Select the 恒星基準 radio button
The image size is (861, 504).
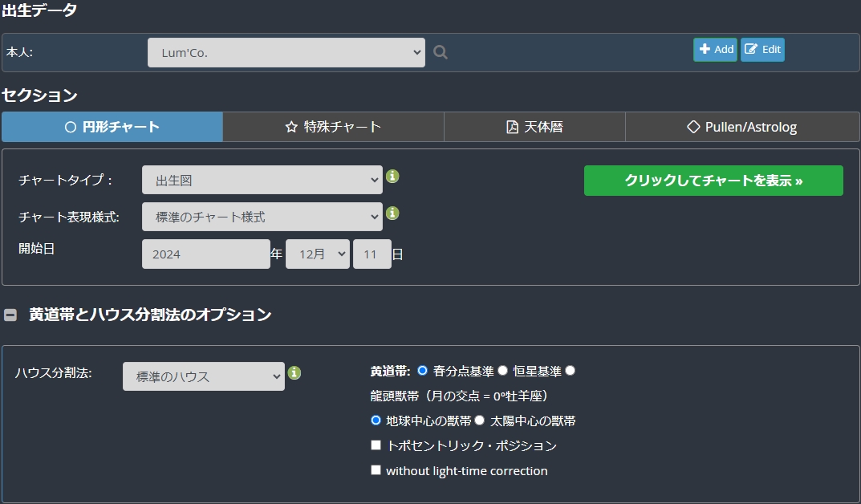point(502,371)
